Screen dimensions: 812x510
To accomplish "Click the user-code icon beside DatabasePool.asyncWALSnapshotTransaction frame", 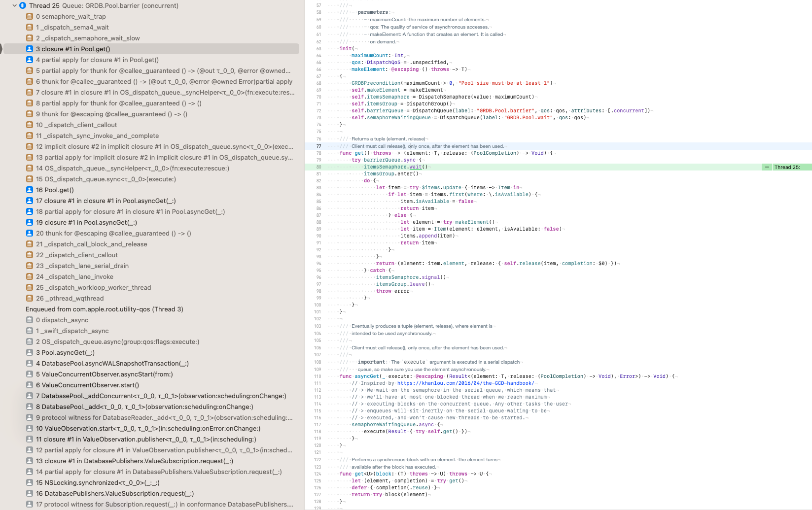I will [x=30, y=363].
